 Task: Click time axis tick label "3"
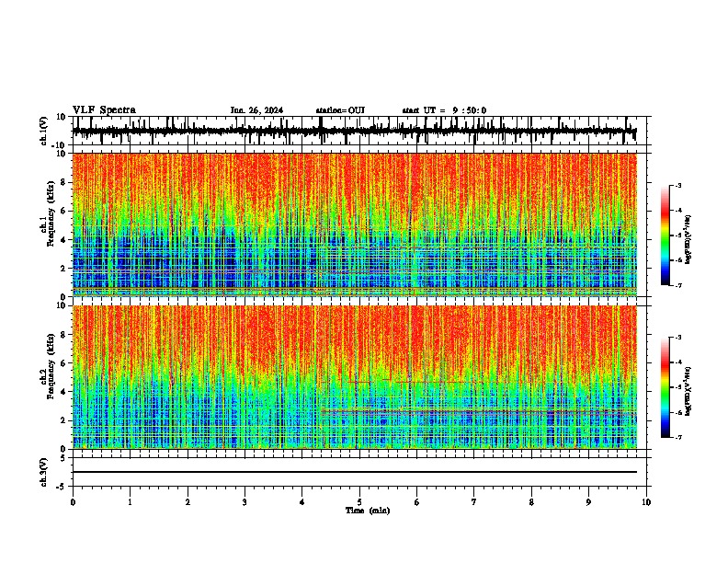click(245, 502)
